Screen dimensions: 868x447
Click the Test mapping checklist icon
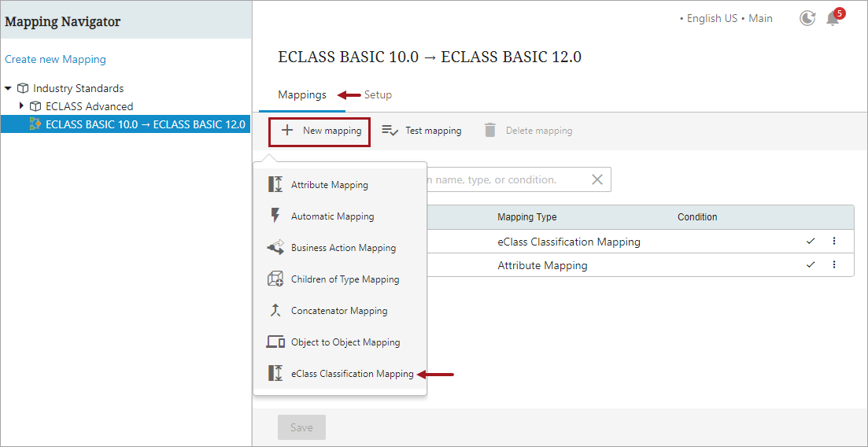pyautogui.click(x=390, y=131)
